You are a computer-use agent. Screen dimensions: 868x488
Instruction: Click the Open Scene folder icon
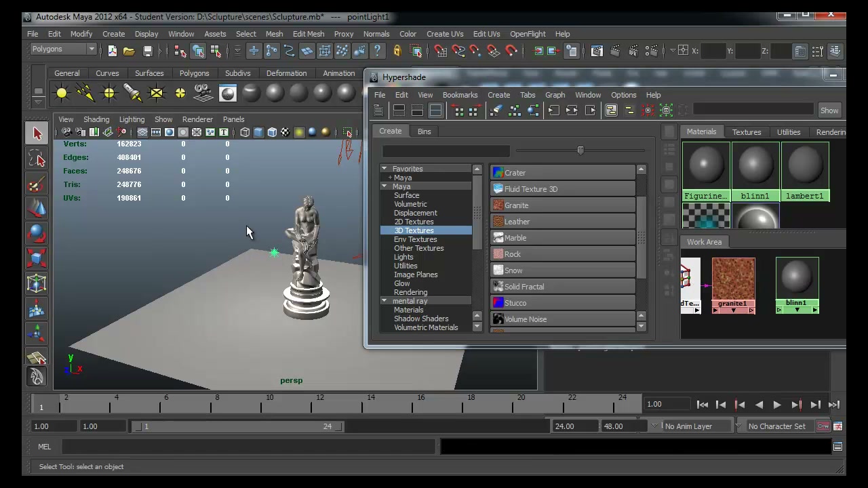(x=129, y=51)
